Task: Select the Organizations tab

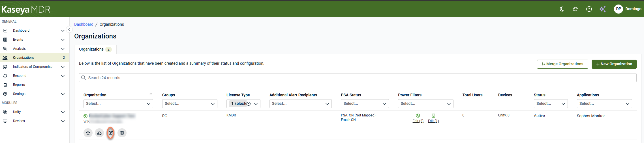Action: tap(95, 49)
